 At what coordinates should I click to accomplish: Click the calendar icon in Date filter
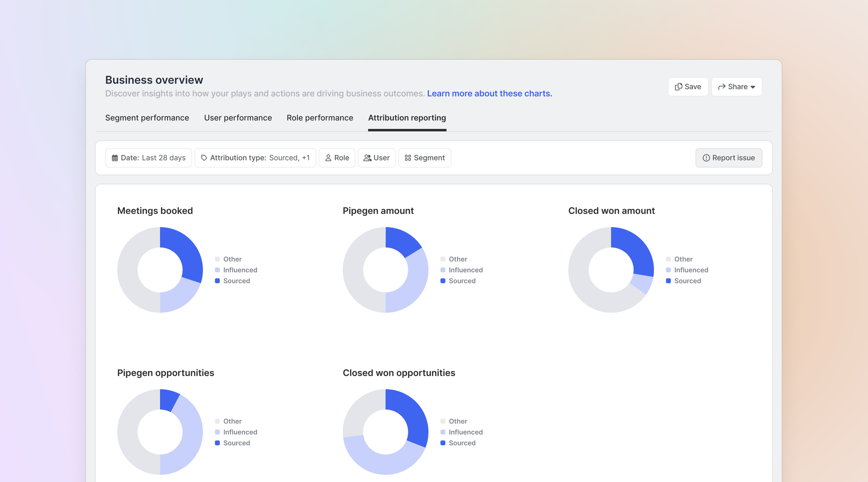pyautogui.click(x=115, y=158)
